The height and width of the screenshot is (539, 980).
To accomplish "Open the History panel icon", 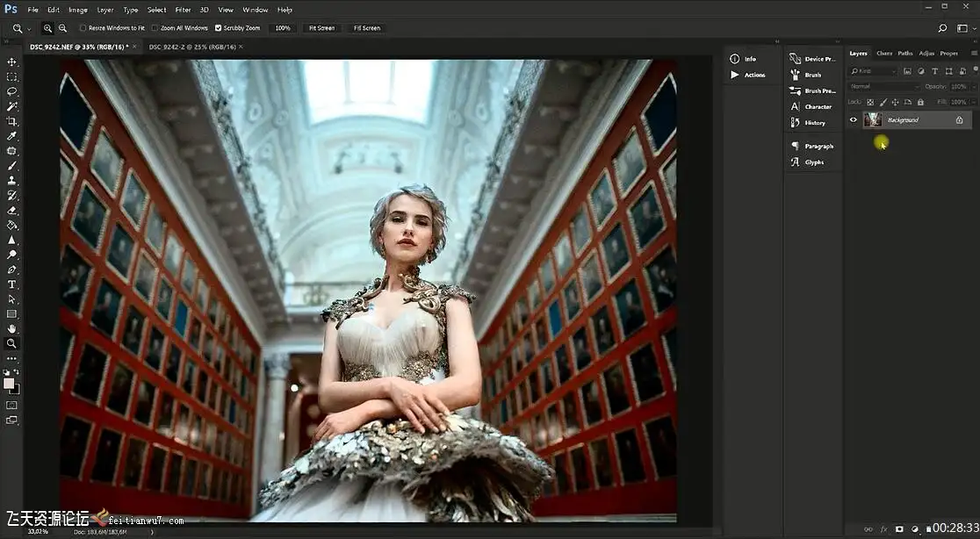I will [x=796, y=123].
